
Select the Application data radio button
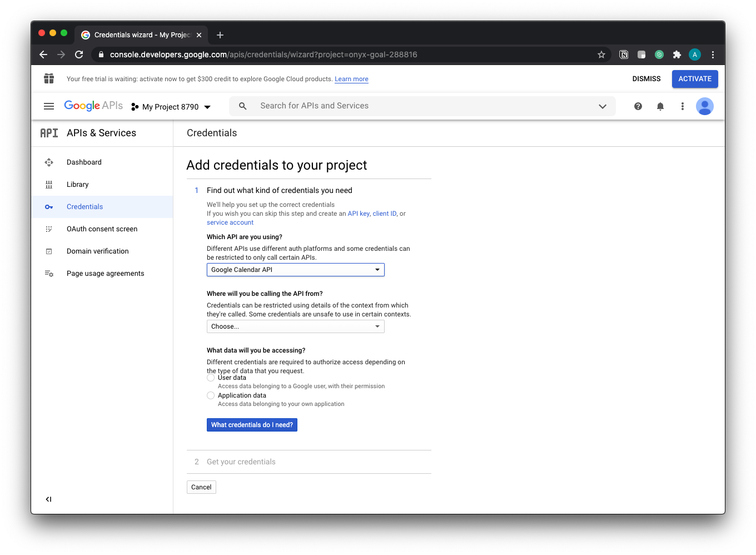(x=211, y=395)
